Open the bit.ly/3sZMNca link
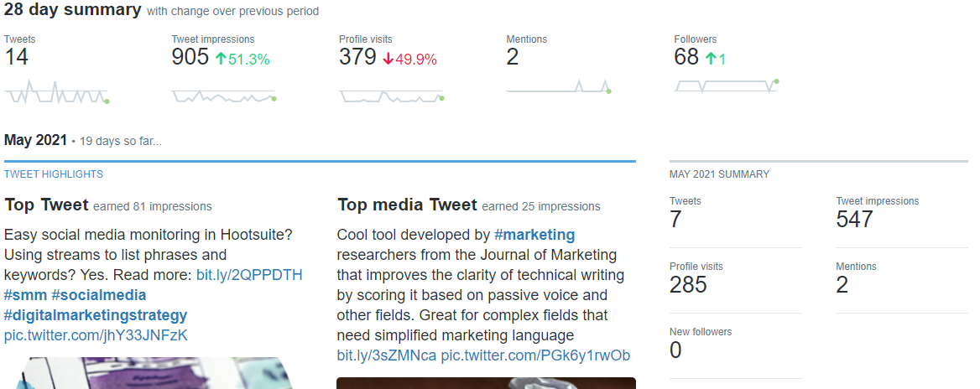 pos(386,355)
